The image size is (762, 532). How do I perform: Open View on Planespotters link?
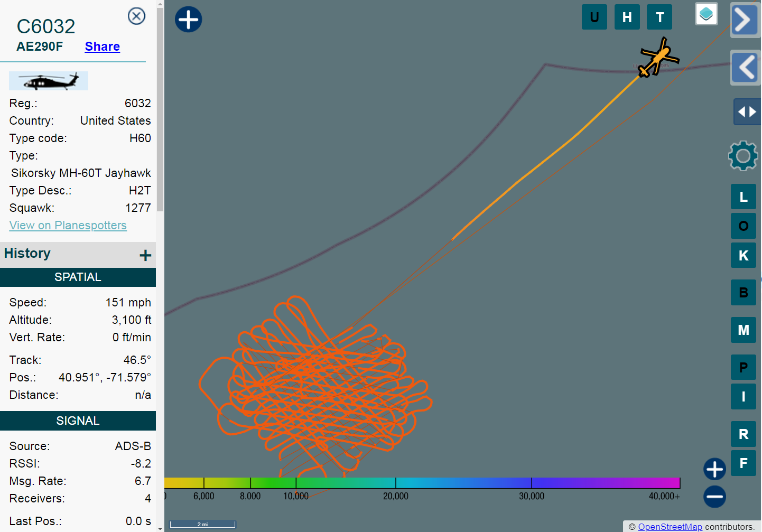point(68,225)
